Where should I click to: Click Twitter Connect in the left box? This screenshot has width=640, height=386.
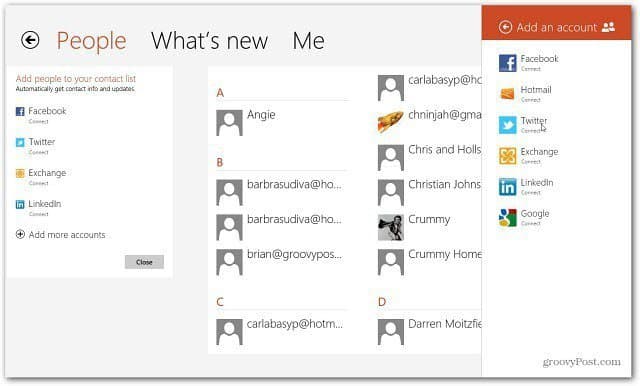pos(38,152)
